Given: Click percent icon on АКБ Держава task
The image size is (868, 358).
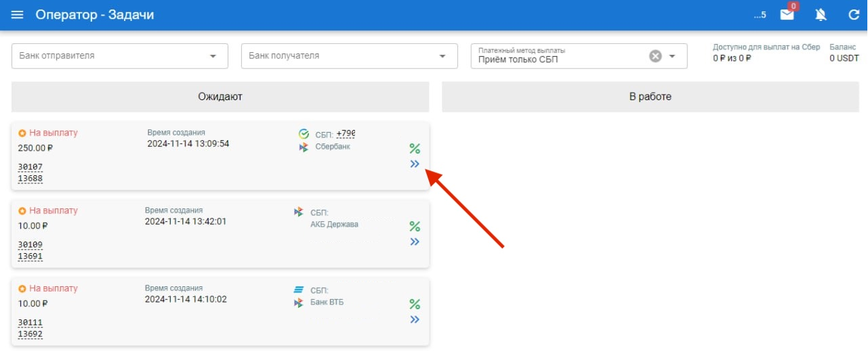Looking at the screenshot, I should (x=415, y=227).
